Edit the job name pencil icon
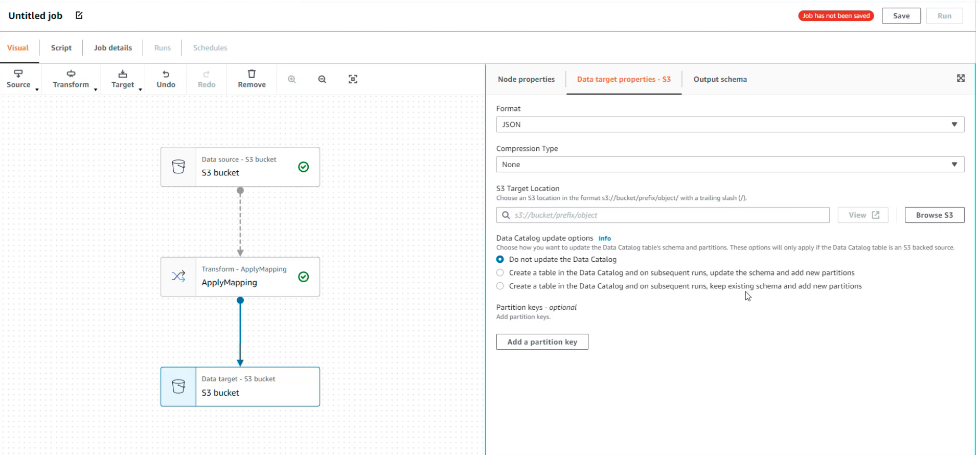Image resolution: width=980 pixels, height=455 pixels. click(x=79, y=15)
